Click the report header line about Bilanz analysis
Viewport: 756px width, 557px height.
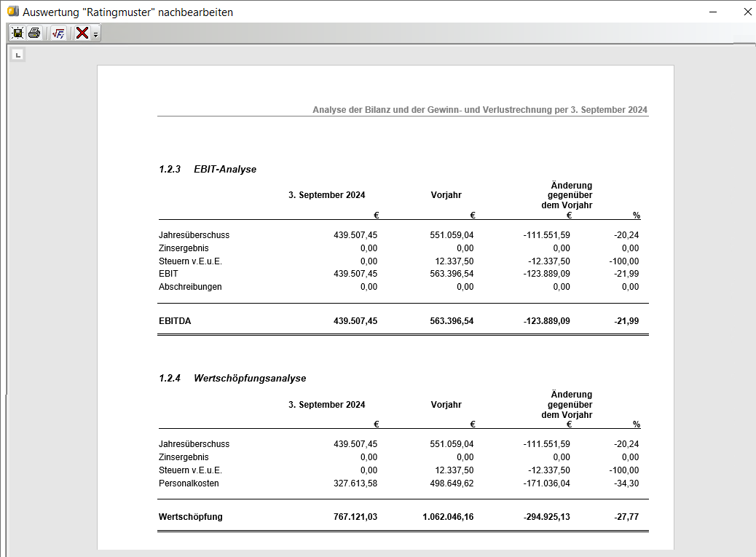tap(479, 110)
